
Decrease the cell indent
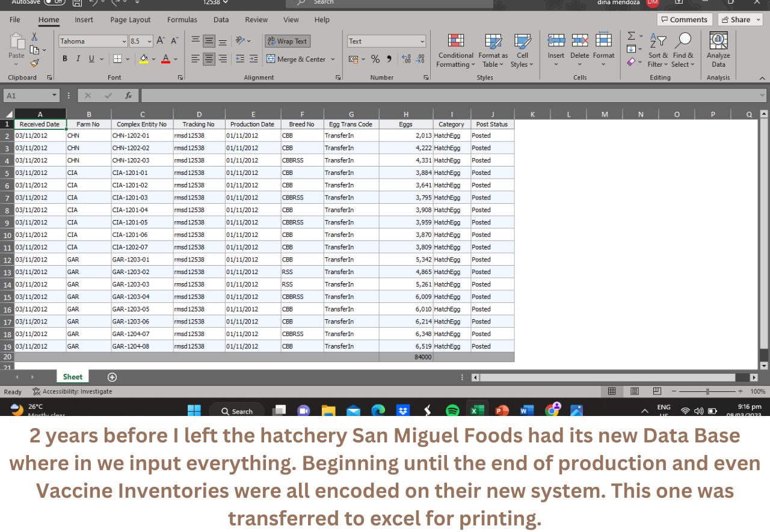240,59
